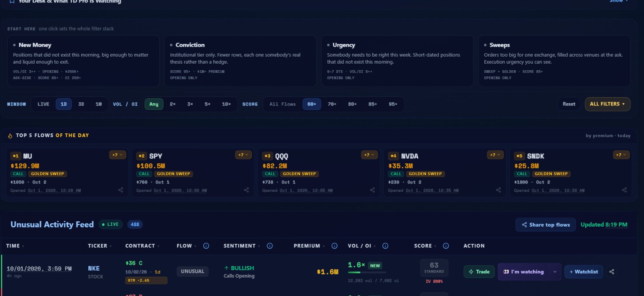
Task: Apply the New Money preset card
Action: point(83,61)
